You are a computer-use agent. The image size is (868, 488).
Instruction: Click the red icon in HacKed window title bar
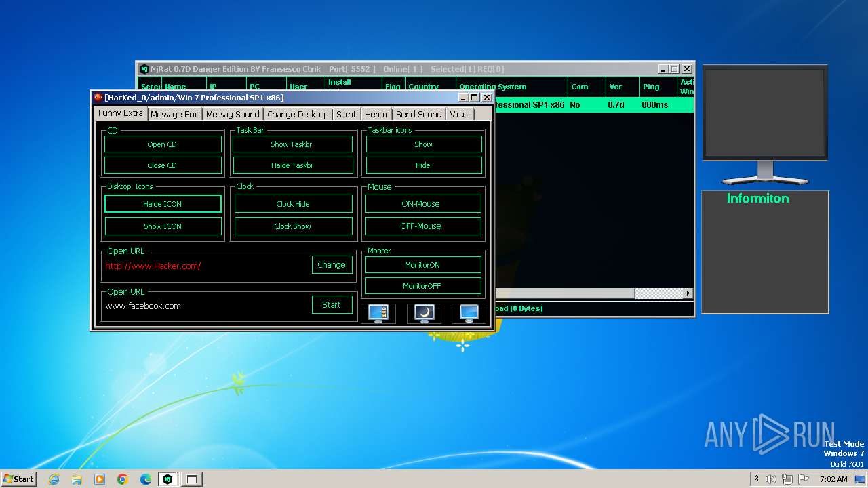click(x=98, y=97)
